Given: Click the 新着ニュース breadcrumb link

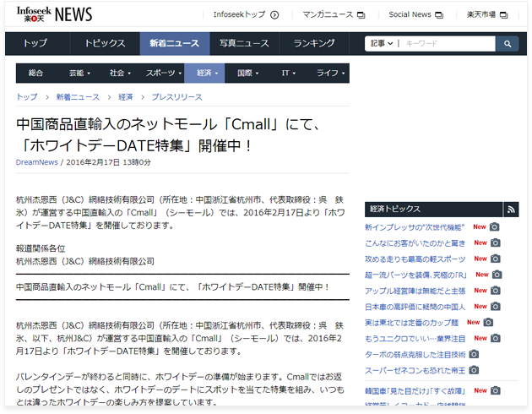Looking at the screenshot, I should pyautogui.click(x=78, y=97).
